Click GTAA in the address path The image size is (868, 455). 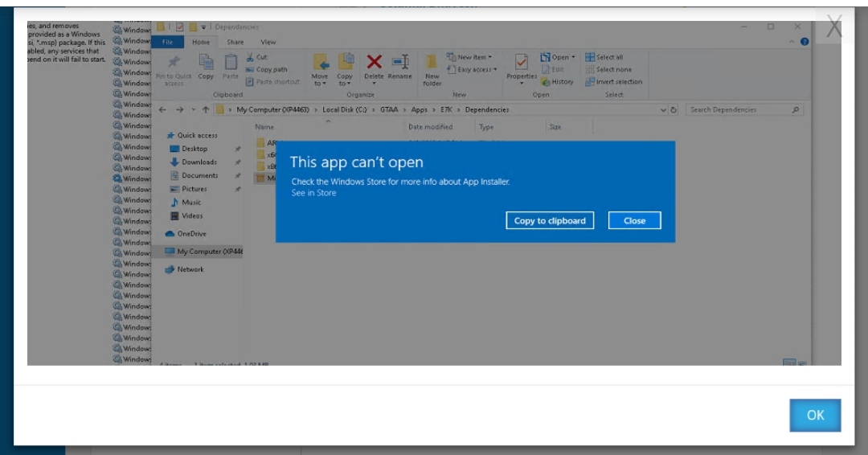tap(389, 109)
